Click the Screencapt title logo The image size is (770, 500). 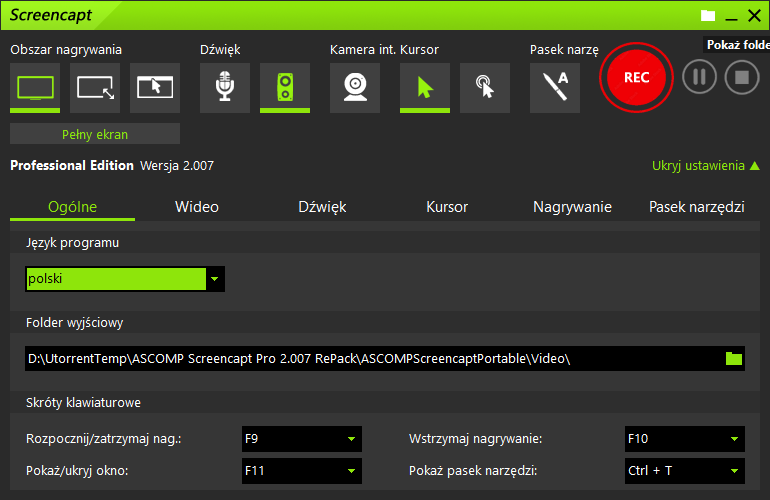(x=51, y=15)
